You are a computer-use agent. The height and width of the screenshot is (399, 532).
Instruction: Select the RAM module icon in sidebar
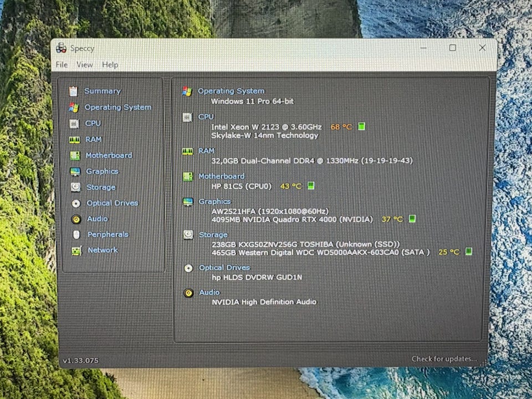74,140
